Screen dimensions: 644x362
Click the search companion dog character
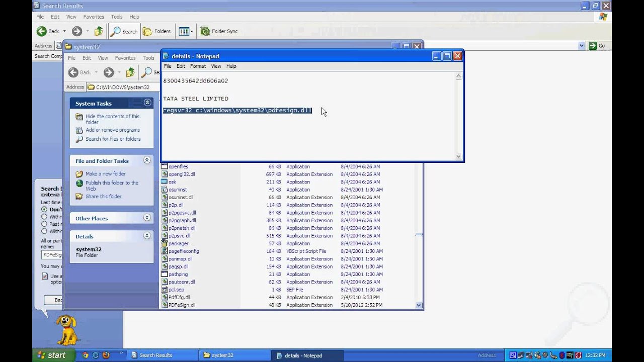[x=66, y=329]
